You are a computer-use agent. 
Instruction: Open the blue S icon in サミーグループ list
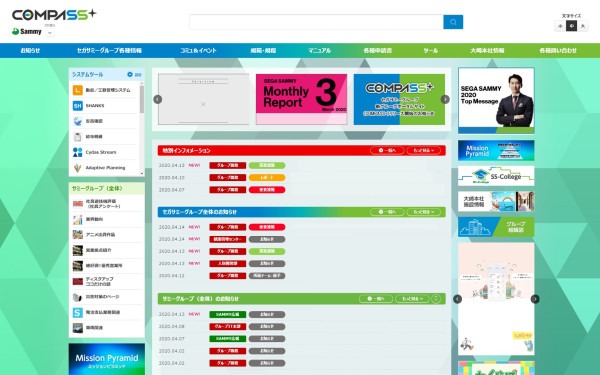78,313
